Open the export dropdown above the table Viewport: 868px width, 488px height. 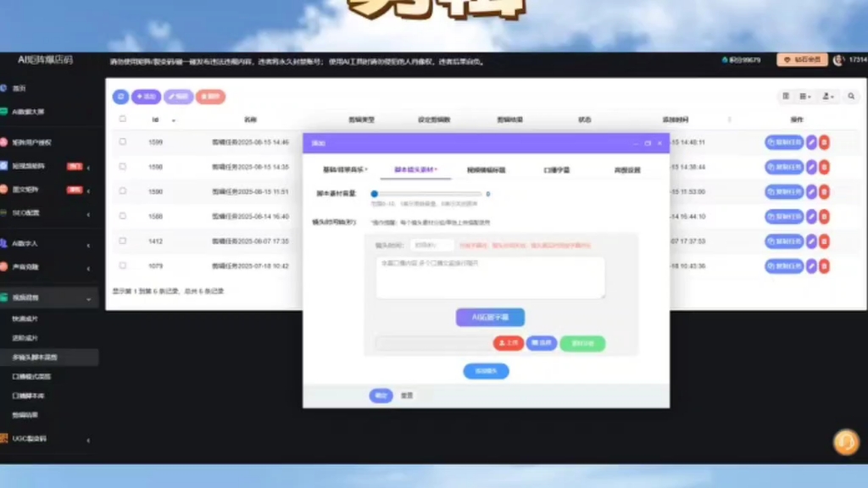tap(828, 97)
